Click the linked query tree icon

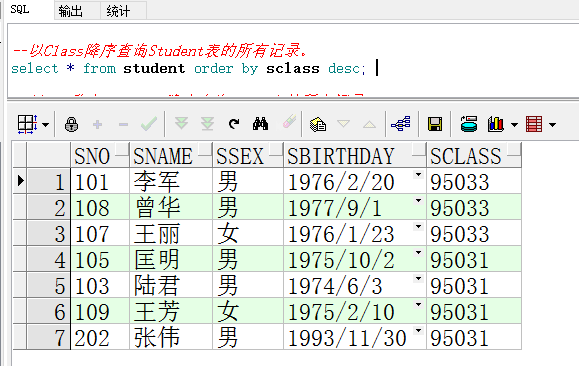[401, 124]
